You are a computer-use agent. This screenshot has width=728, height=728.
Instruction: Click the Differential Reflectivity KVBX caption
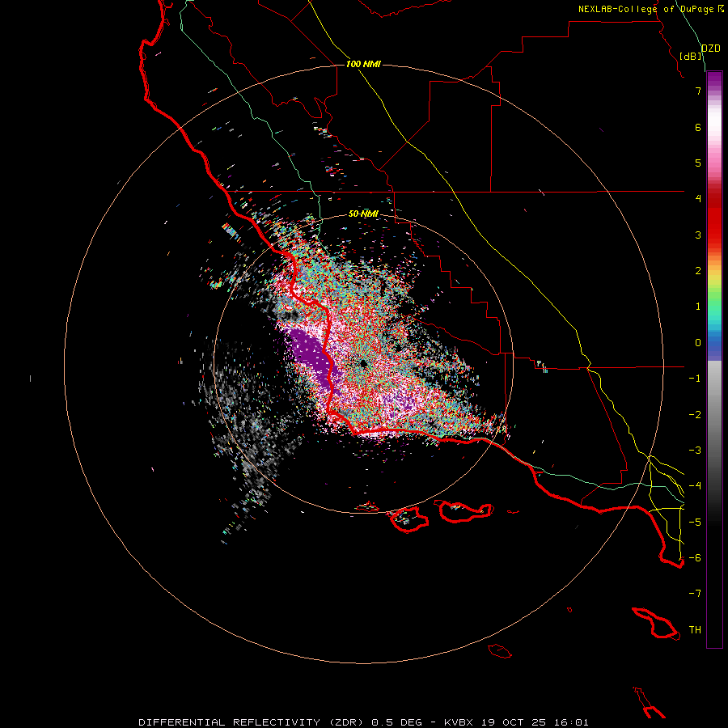click(363, 722)
